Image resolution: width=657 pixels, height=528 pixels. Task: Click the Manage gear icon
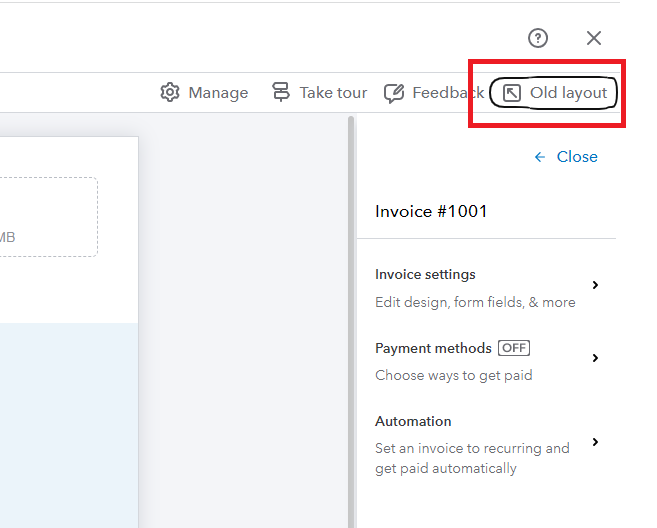[170, 93]
